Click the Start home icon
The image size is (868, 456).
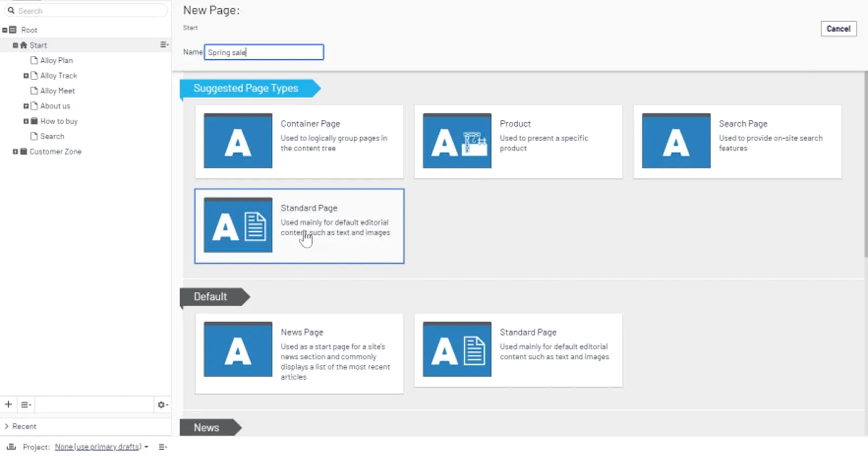point(23,45)
